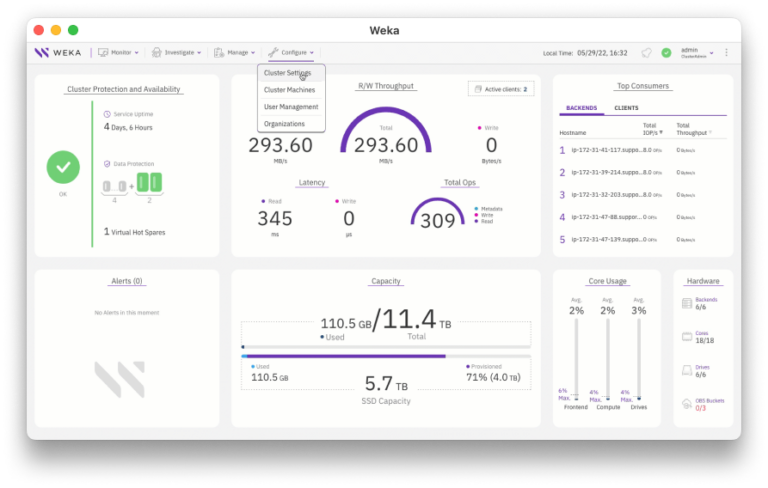Click the Monitor dropdown arrow

tap(137, 53)
